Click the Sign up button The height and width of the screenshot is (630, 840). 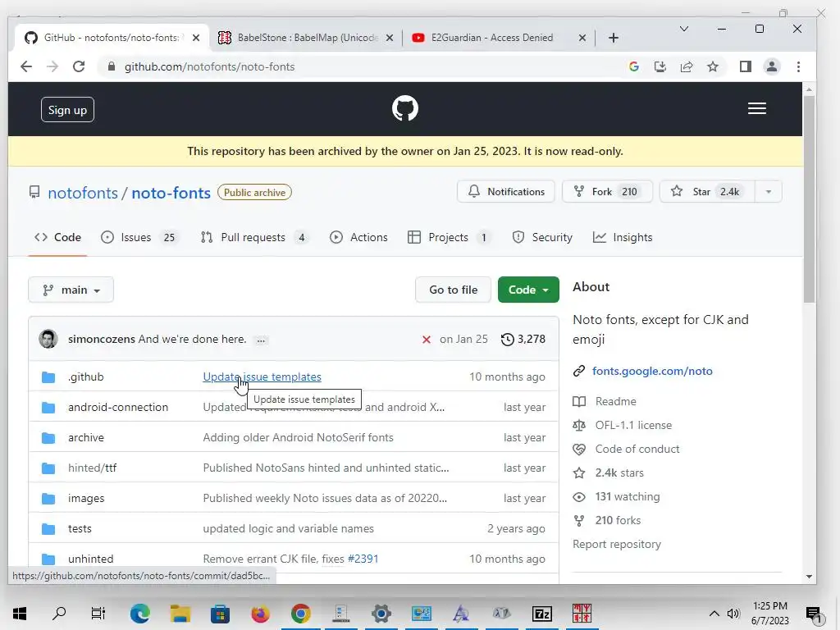pos(67,110)
